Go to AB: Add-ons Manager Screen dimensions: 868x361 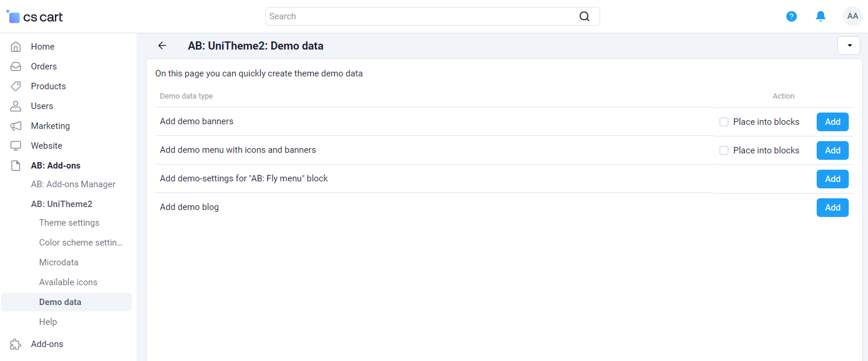point(73,184)
